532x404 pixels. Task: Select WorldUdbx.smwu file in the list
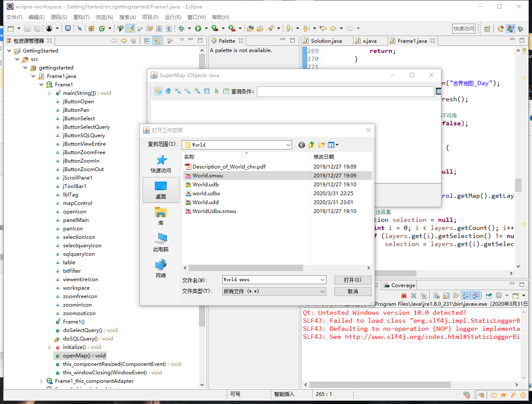214,211
